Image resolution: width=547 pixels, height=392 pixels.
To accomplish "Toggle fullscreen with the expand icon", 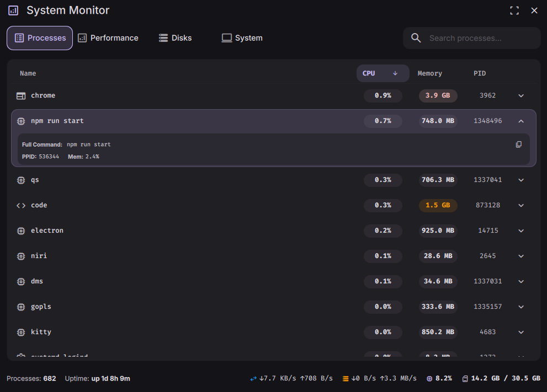I will [514, 10].
